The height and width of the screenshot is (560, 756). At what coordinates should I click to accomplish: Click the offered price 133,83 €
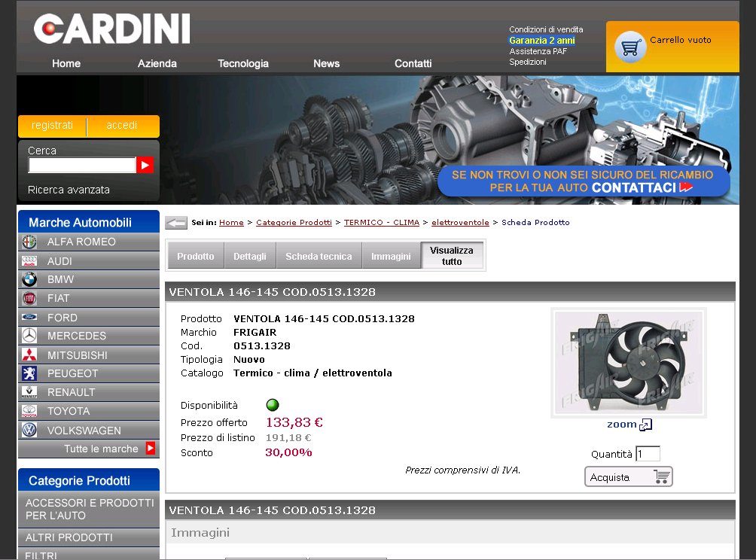click(294, 423)
